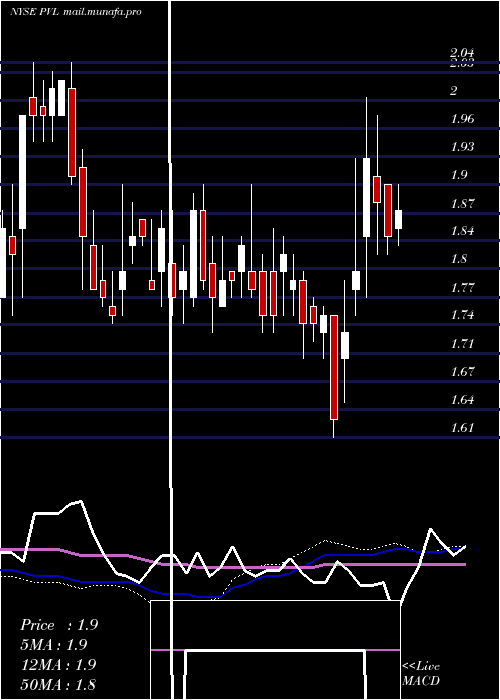Click the 1.77 price axis label
The height and width of the screenshot is (700, 500).
[x=462, y=287]
